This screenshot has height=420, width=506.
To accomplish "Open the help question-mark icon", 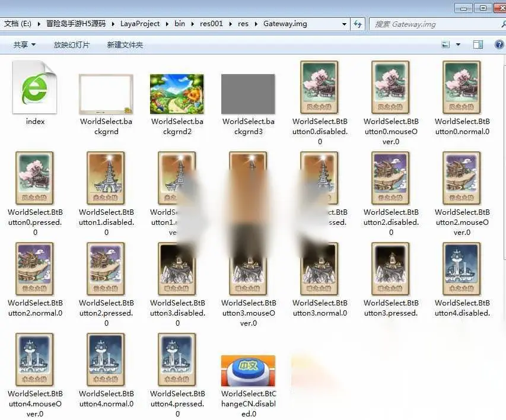I will (x=499, y=44).
